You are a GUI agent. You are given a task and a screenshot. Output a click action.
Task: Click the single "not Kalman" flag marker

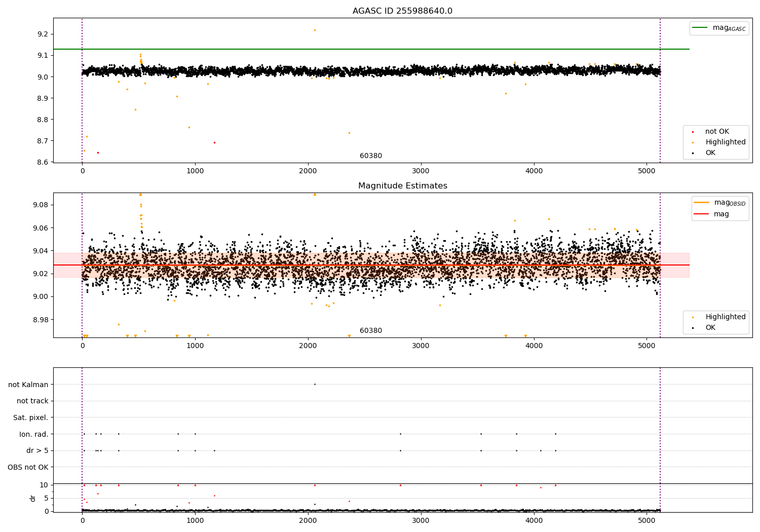pos(315,384)
